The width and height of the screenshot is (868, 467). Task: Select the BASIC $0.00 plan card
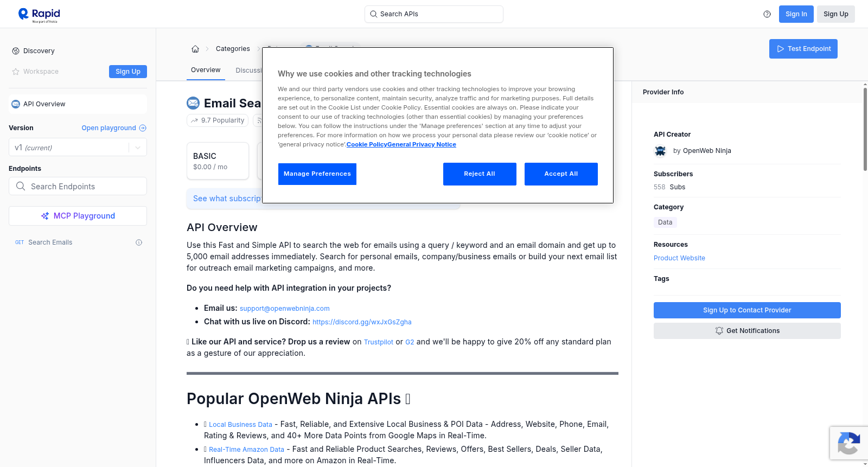218,161
